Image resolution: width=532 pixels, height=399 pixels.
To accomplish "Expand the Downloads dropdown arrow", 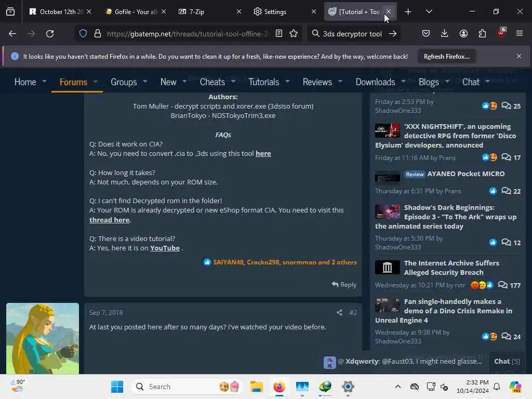I will point(403,82).
